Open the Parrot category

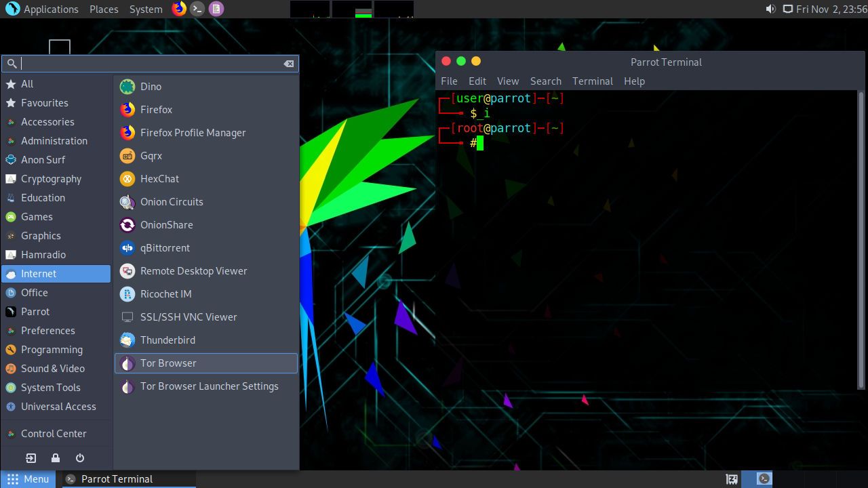click(56, 311)
